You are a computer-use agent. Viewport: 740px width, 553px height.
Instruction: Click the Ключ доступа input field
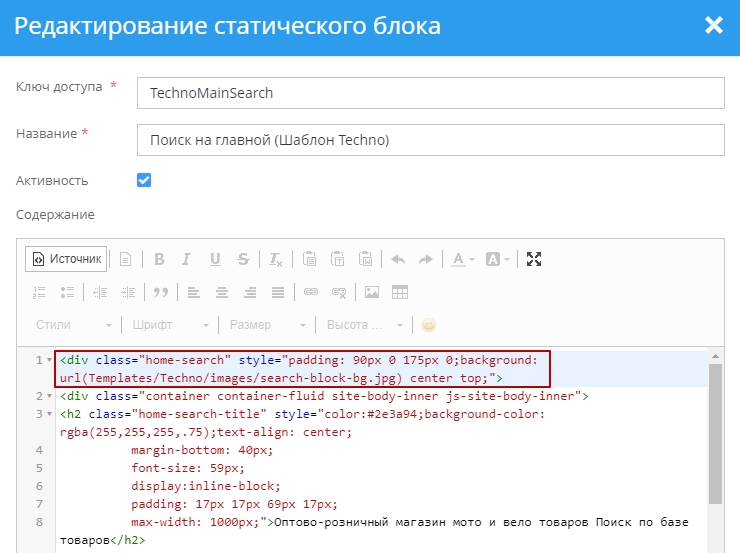(x=430, y=93)
